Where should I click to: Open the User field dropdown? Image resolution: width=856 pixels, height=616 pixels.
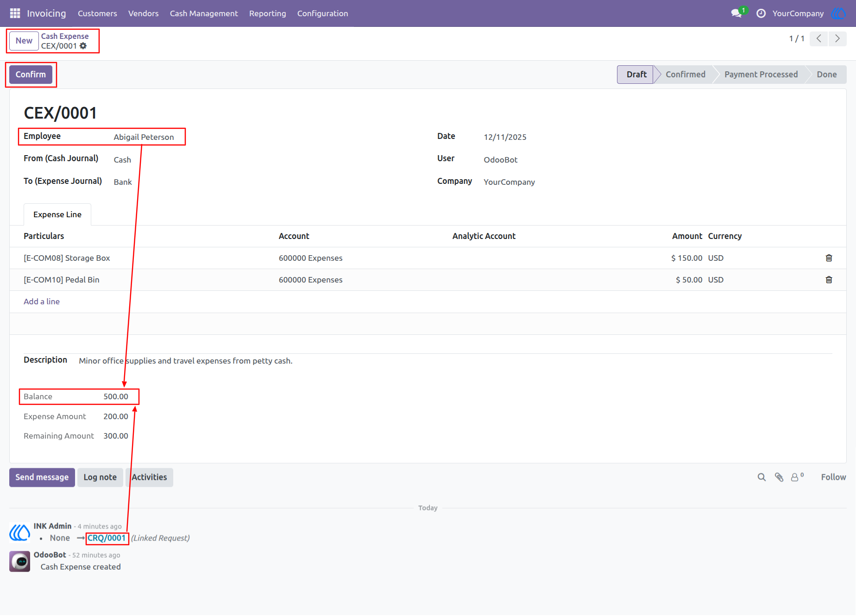coord(658,160)
